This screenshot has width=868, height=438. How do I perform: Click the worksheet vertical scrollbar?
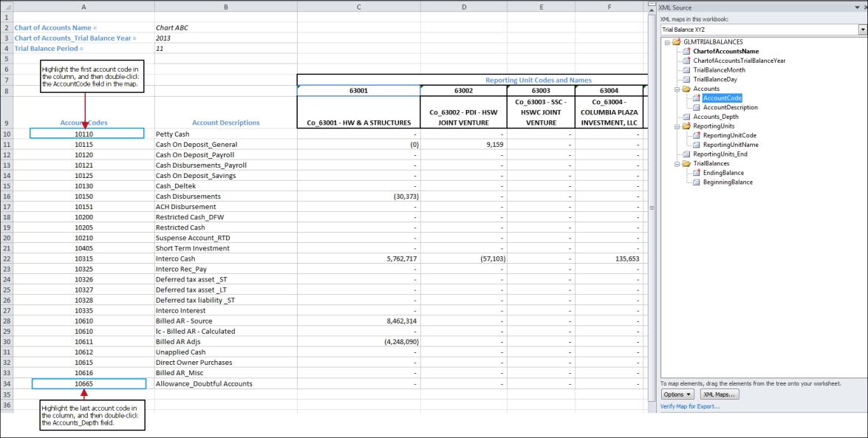pos(652,207)
